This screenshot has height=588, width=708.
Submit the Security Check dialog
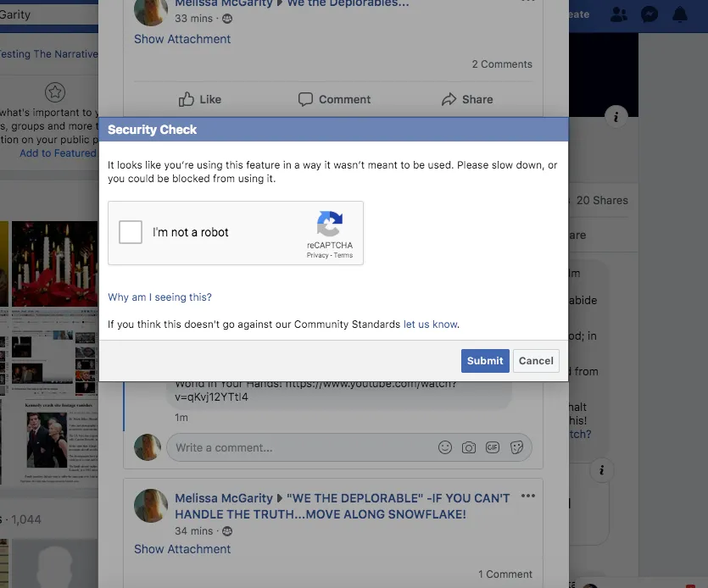[x=485, y=361]
